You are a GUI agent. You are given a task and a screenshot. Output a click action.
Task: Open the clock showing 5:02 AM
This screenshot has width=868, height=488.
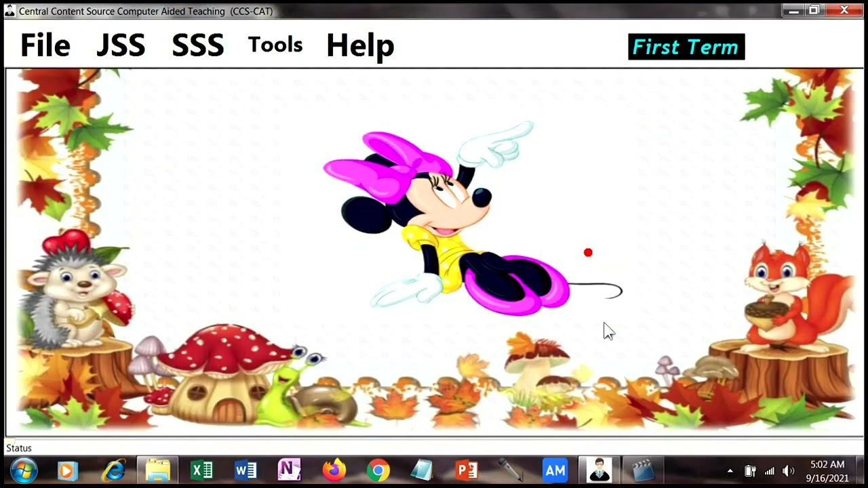pos(827,471)
